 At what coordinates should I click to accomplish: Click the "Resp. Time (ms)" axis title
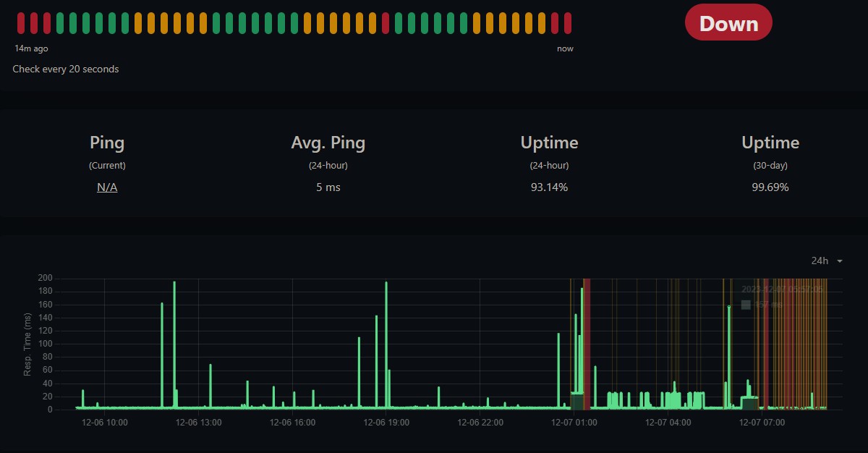(x=27, y=344)
